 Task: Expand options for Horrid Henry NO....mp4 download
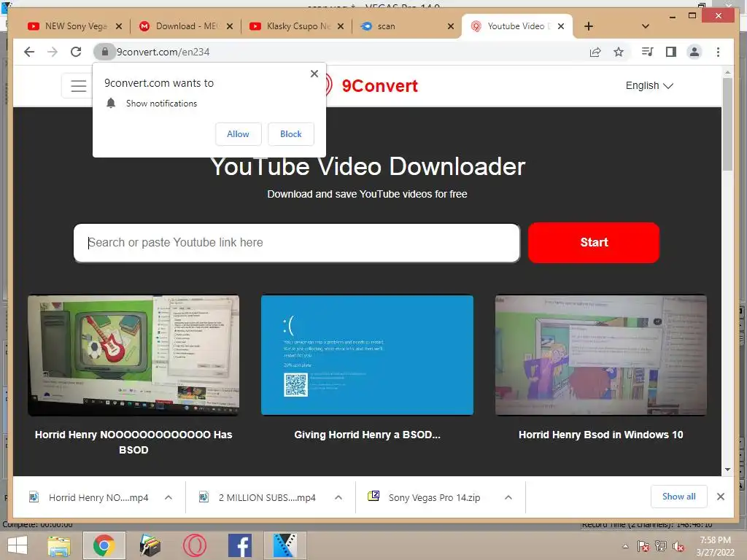169,497
